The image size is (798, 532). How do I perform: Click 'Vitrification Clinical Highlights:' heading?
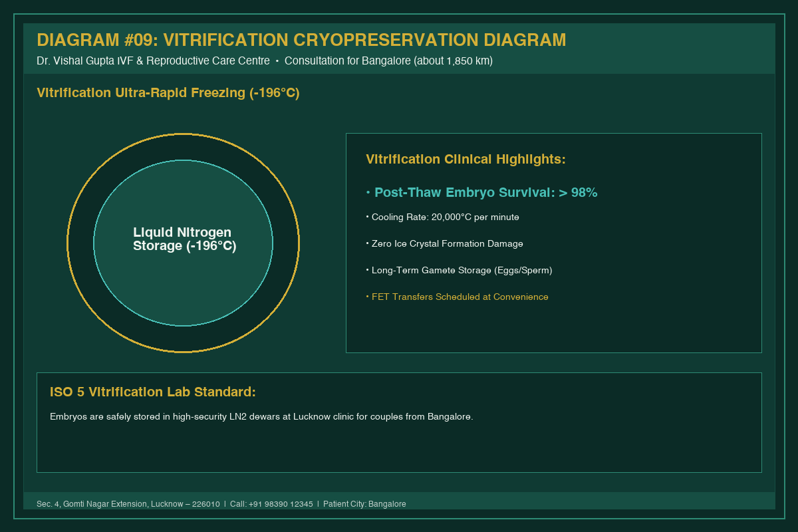[465, 160]
